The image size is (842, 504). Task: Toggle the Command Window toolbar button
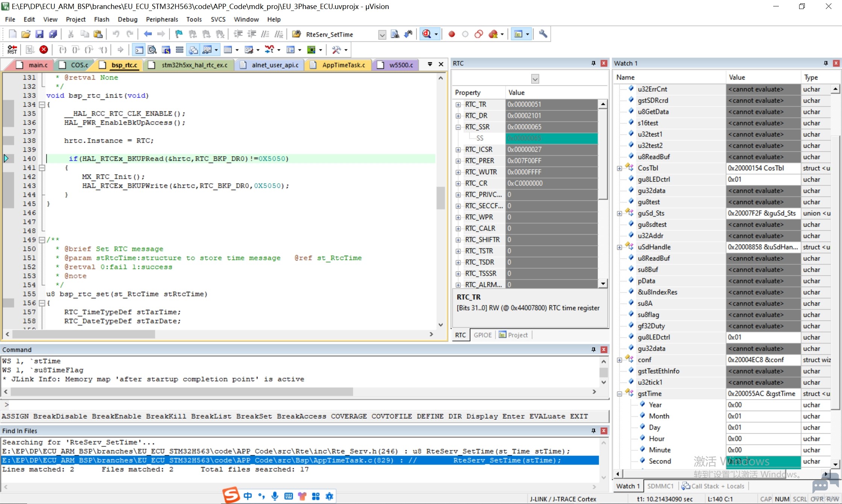(x=139, y=50)
